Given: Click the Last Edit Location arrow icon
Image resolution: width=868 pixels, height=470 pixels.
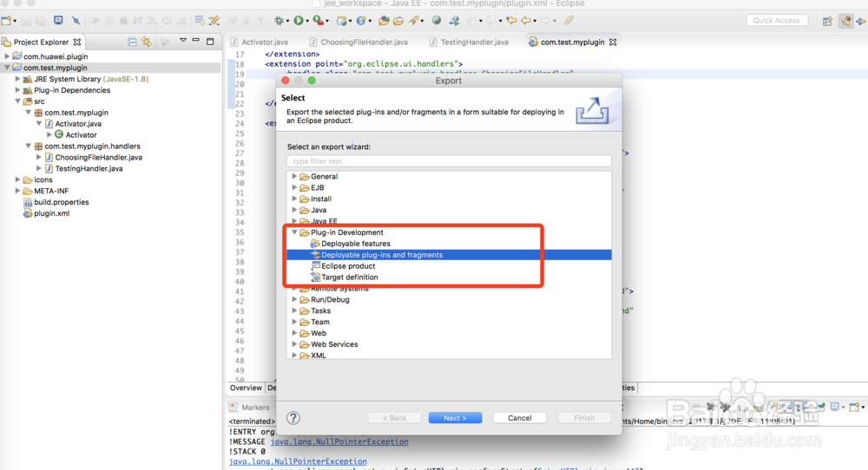Looking at the screenshot, I should click(512, 21).
